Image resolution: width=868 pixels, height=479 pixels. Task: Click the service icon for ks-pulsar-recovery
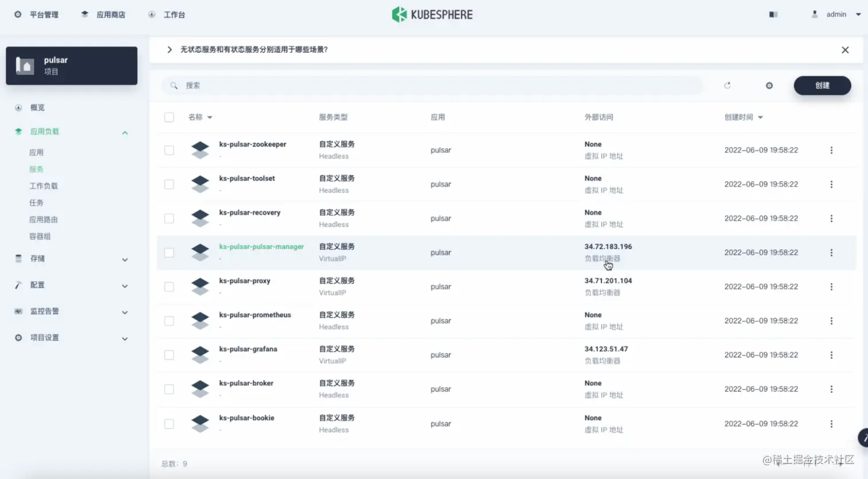(x=200, y=218)
